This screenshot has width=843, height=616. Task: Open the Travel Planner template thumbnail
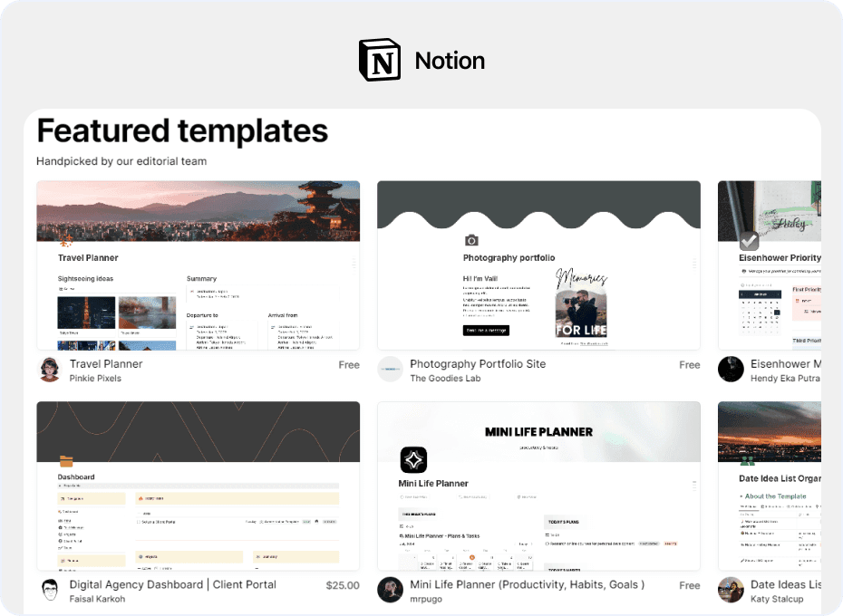coord(198,265)
